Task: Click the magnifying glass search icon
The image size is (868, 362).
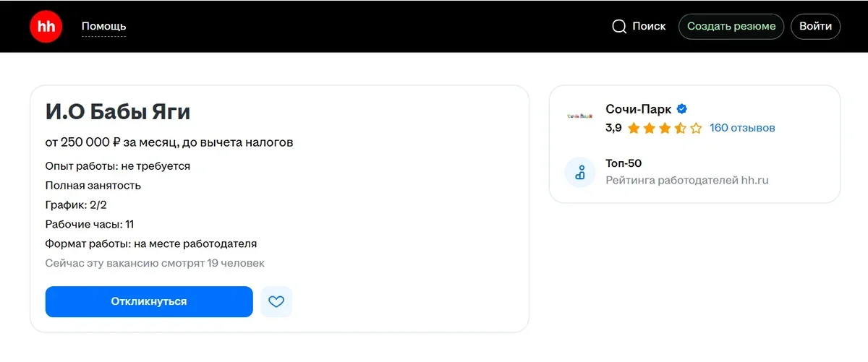Action: tap(619, 27)
